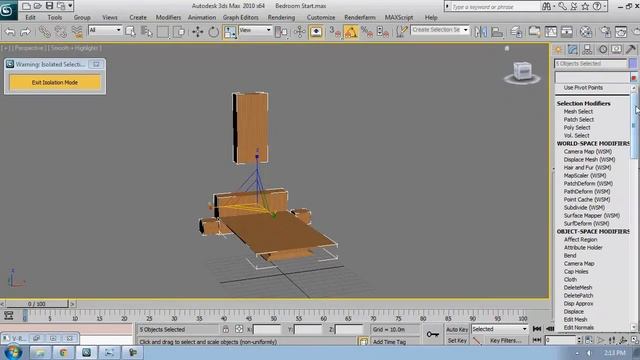The height and width of the screenshot is (360, 640).
Task: Open the Group menu
Action: coord(82,18)
